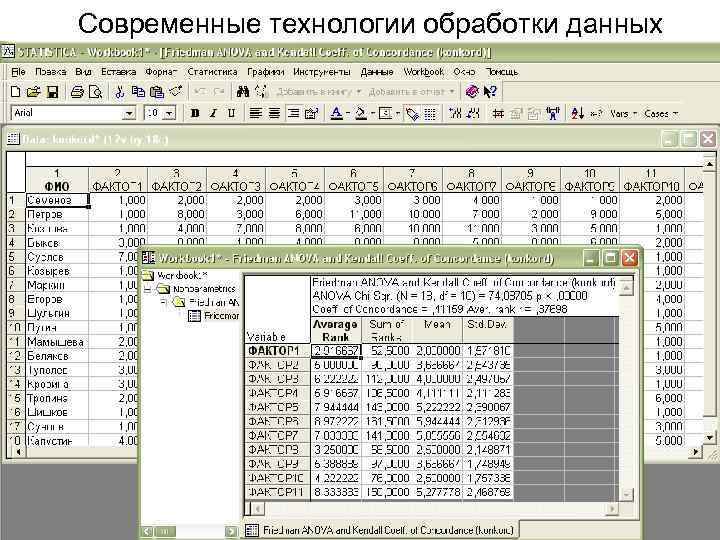
Task: Align text right
Action: [x=293, y=113]
